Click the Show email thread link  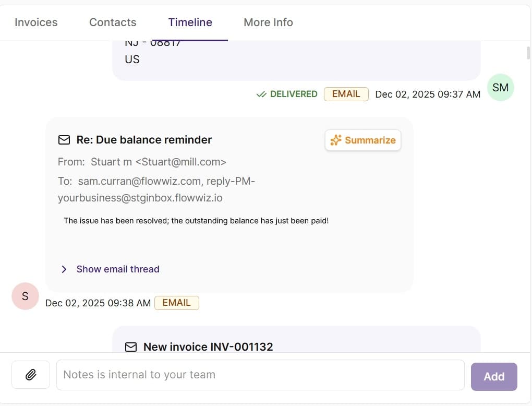[118, 269]
